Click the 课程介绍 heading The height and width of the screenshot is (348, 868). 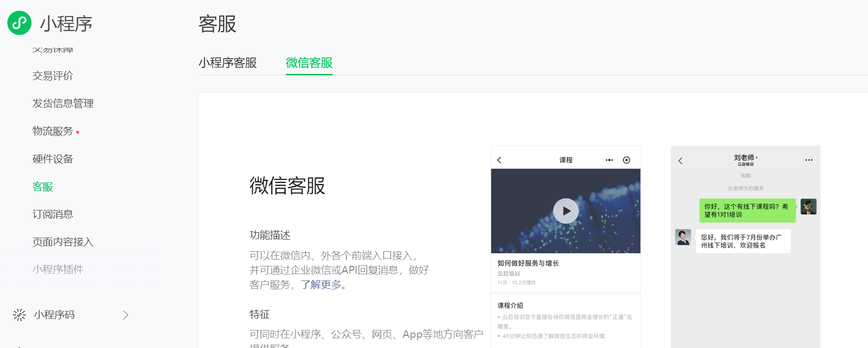pyautogui.click(x=510, y=305)
